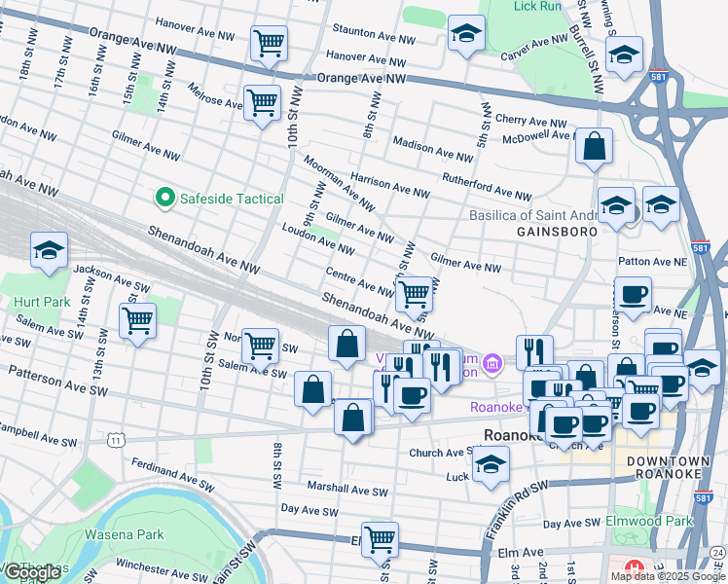This screenshot has height=584, width=728.
Task: Click the Elmwood Park label
Action: pos(649,521)
